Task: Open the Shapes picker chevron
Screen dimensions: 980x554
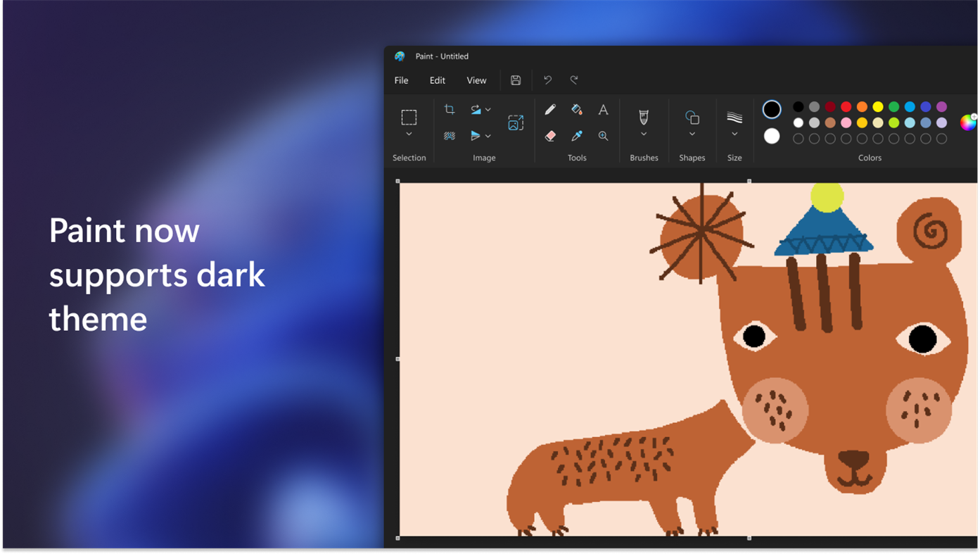Action: (x=692, y=134)
